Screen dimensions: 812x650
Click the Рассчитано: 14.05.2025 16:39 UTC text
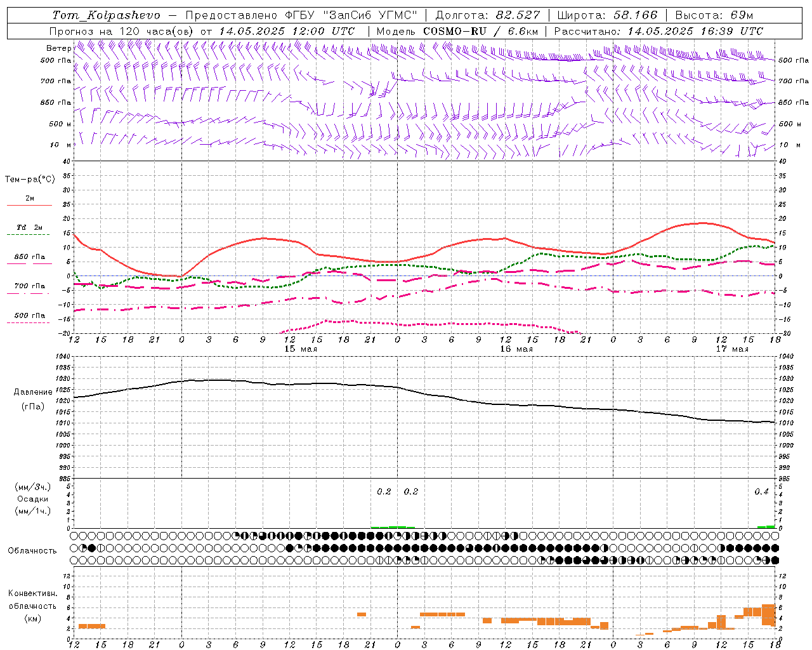[658, 31]
